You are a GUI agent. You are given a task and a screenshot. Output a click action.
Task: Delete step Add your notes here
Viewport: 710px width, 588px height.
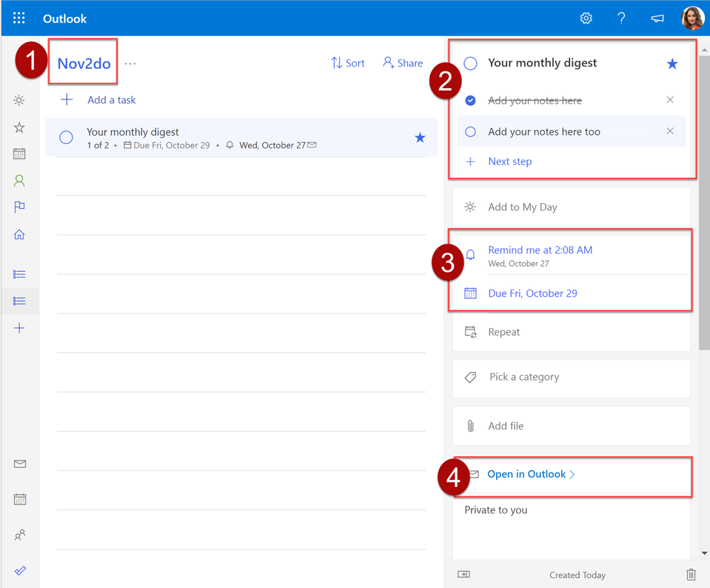670,99
